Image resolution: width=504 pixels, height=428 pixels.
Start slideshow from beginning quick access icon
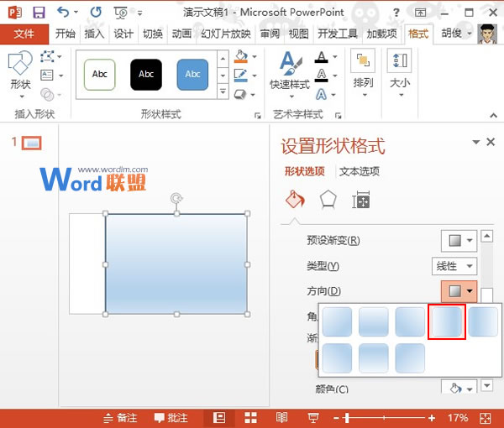tap(120, 13)
